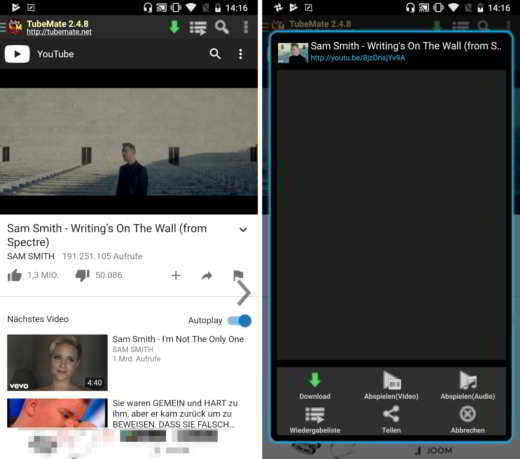The height and width of the screenshot is (459, 520).
Task: Open the tubemate.net link
Action: pyautogui.click(x=59, y=32)
